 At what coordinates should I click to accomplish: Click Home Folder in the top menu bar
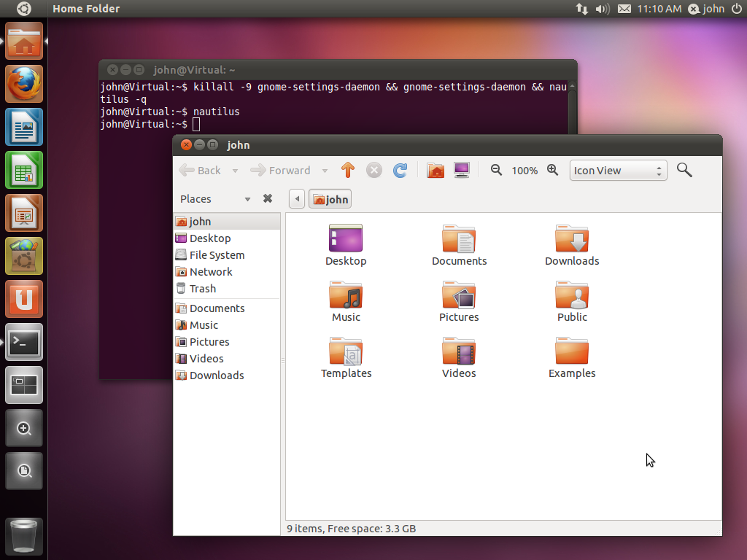click(86, 9)
